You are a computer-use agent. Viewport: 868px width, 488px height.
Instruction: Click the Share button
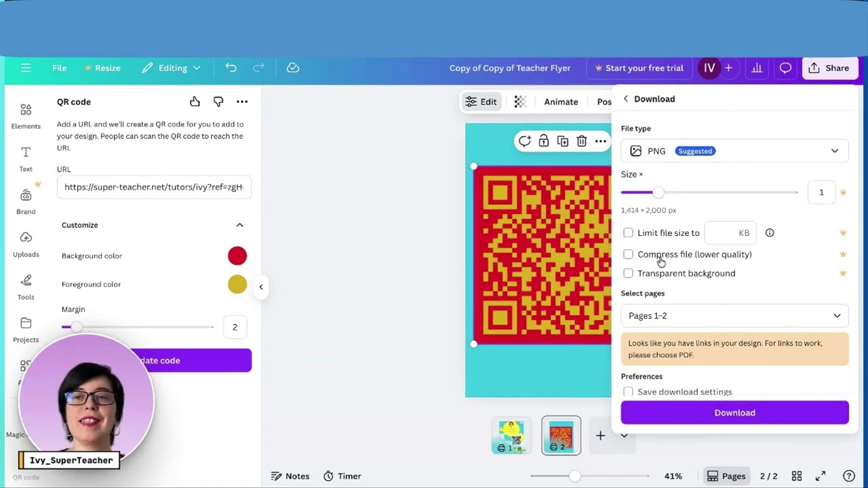pyautogui.click(x=829, y=68)
